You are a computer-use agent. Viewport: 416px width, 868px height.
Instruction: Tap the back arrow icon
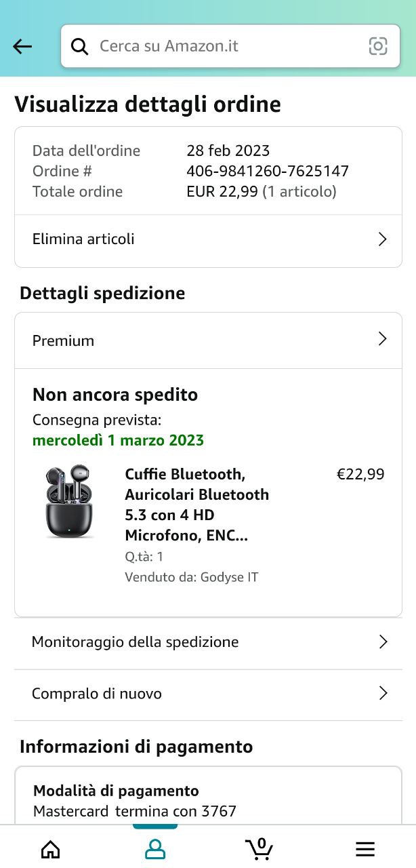[x=22, y=46]
